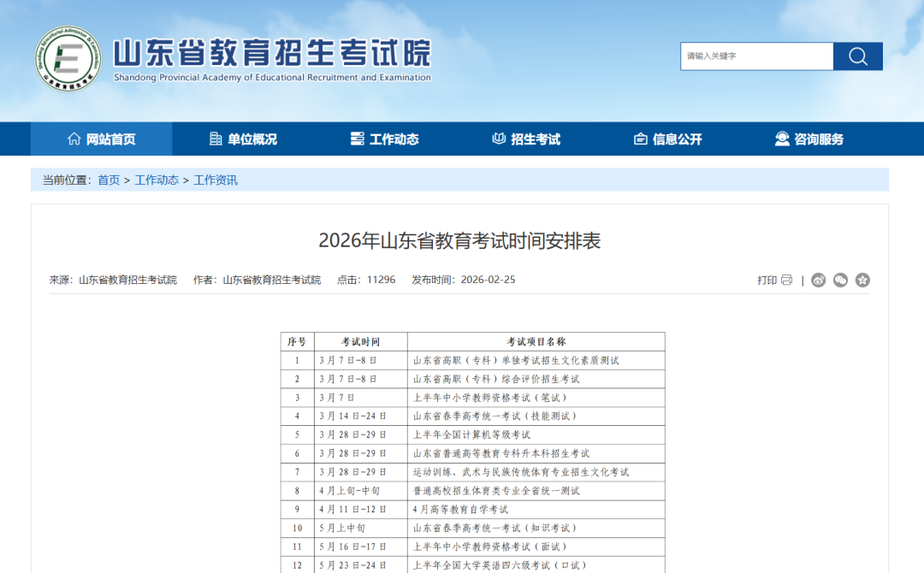Select the row 4月高等教育自学考试
Viewport: 924px width, 573px height.
[472, 510]
